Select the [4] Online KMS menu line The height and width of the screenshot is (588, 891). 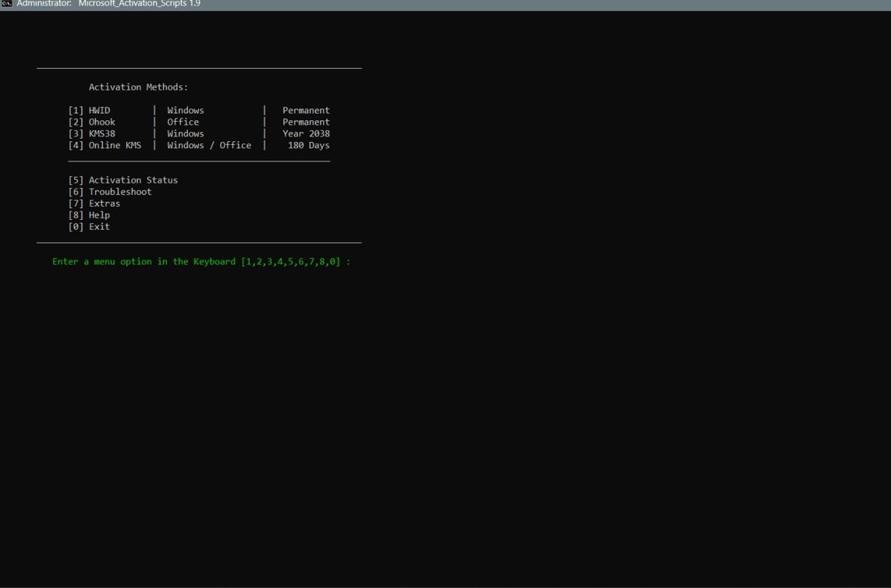(199, 146)
